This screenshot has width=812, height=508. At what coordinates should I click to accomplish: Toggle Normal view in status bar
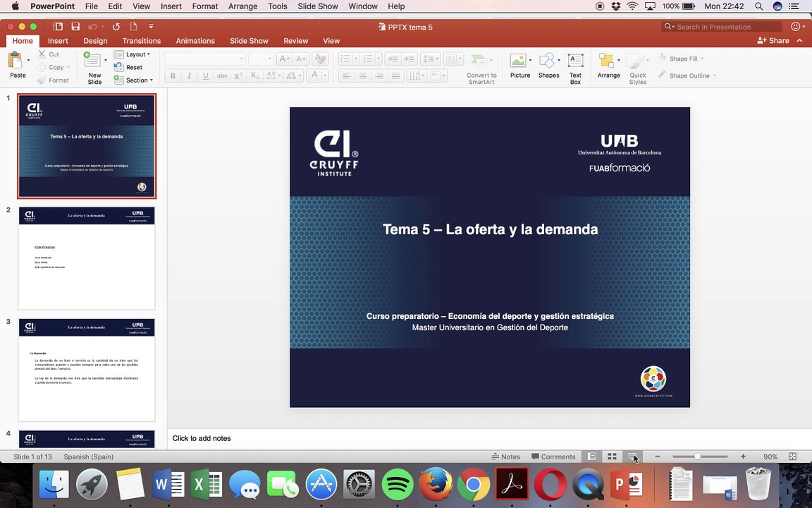pyautogui.click(x=592, y=456)
